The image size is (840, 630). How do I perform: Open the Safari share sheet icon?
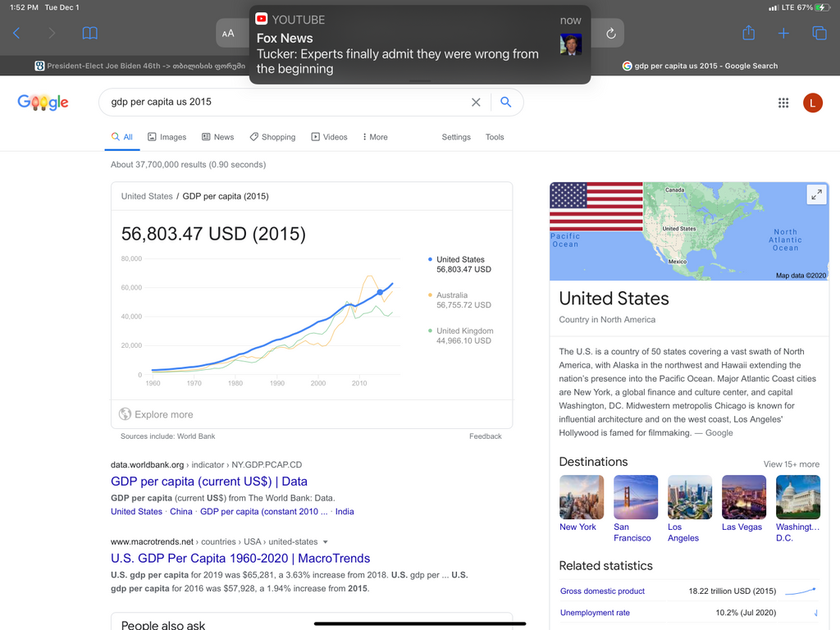748,33
